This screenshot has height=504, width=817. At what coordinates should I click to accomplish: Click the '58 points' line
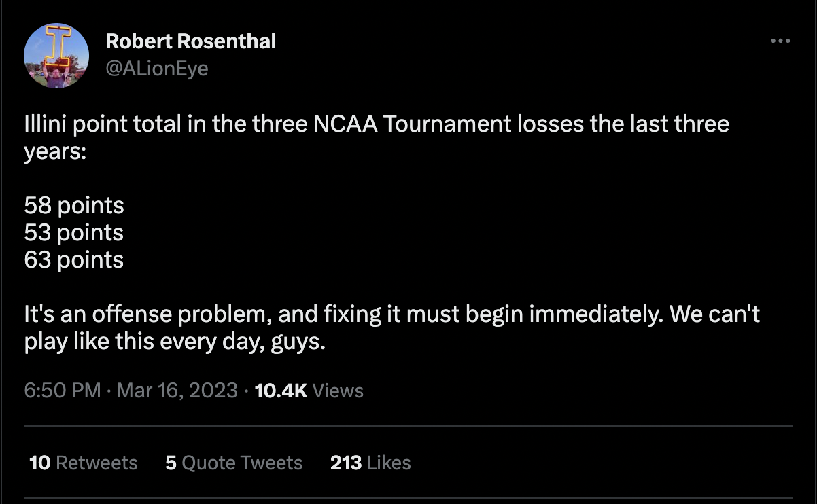pos(74,205)
